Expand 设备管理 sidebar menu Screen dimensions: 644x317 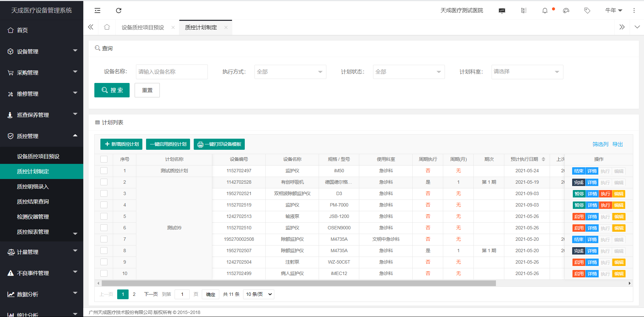(x=42, y=51)
